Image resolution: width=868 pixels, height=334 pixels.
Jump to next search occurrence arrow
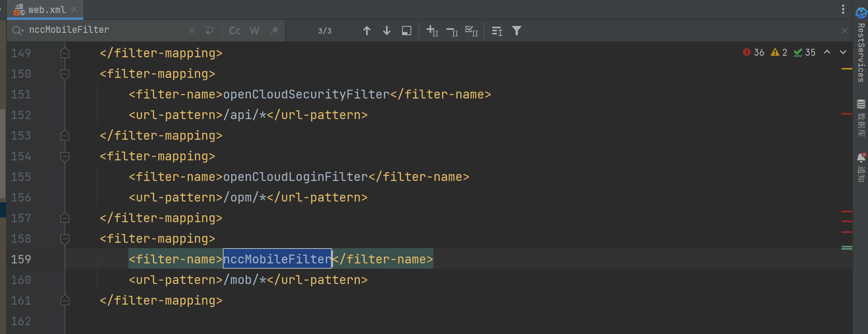[x=386, y=31]
